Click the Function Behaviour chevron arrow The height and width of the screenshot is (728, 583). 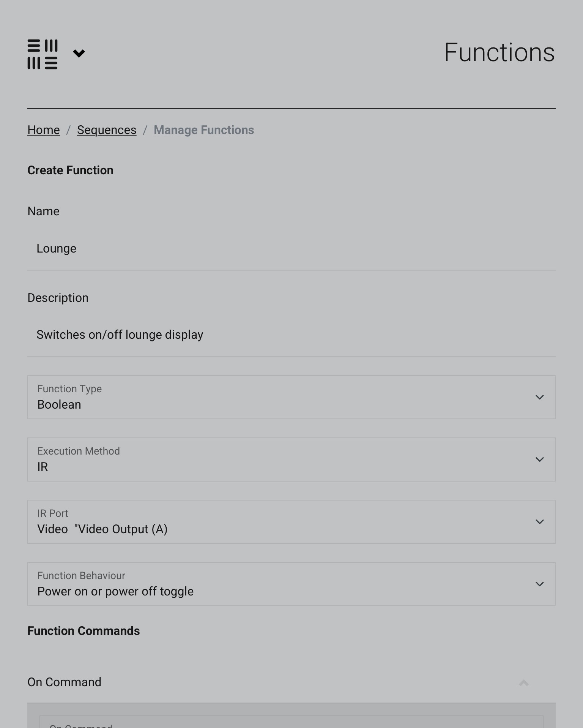tap(539, 584)
